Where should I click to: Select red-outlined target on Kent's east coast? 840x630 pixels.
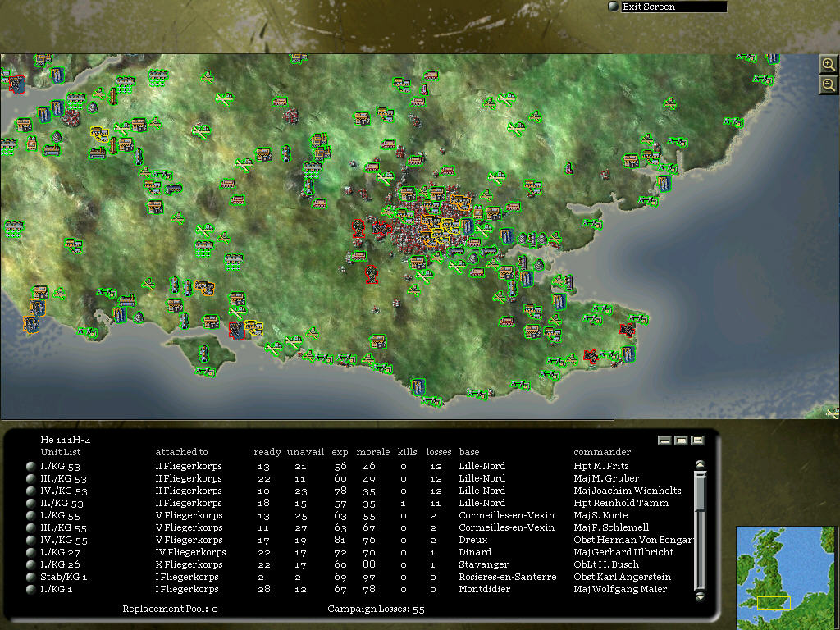coord(628,329)
